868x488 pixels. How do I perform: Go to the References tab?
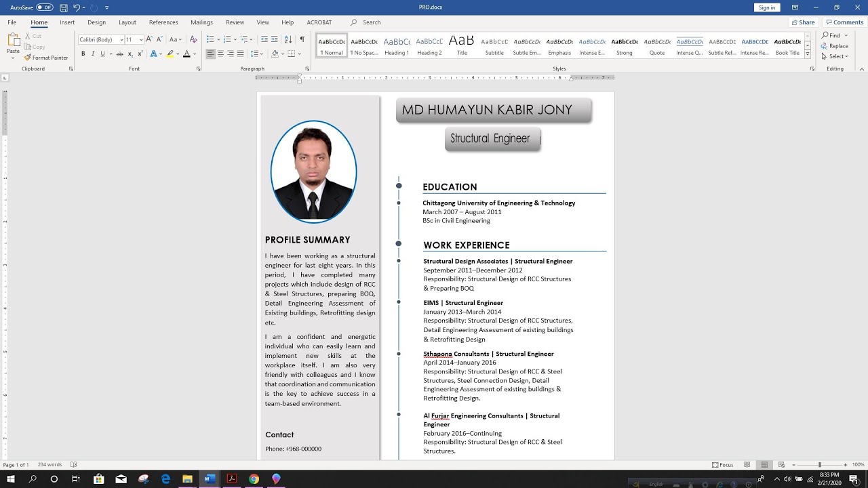pos(163,22)
